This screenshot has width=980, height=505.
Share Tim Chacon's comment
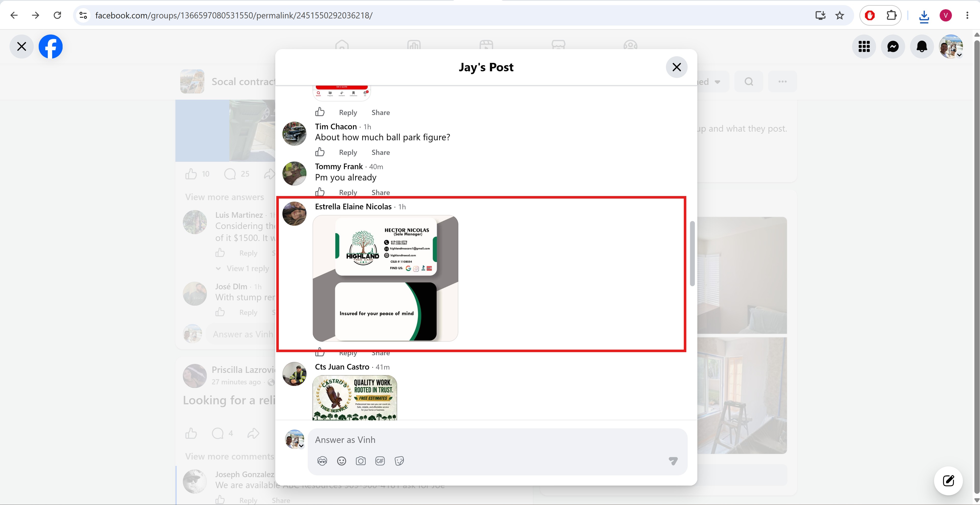(x=380, y=152)
